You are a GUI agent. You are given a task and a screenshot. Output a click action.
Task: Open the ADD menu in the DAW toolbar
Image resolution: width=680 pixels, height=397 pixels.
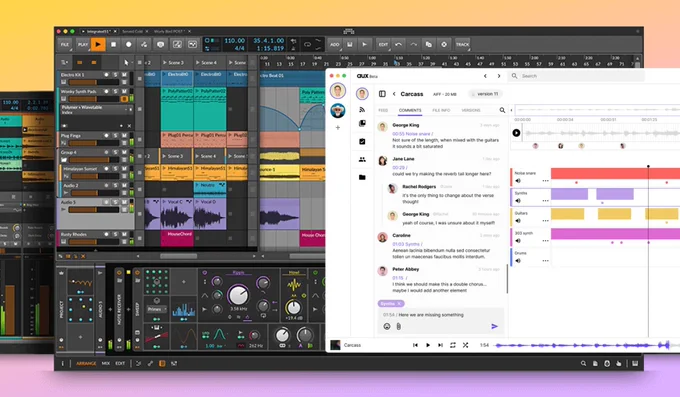(334, 44)
